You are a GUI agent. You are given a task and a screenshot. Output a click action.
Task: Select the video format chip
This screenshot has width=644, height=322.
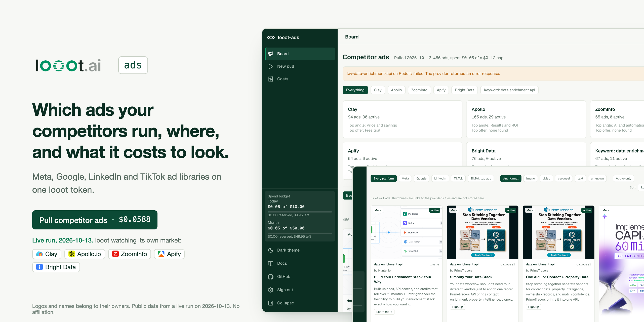546,179
